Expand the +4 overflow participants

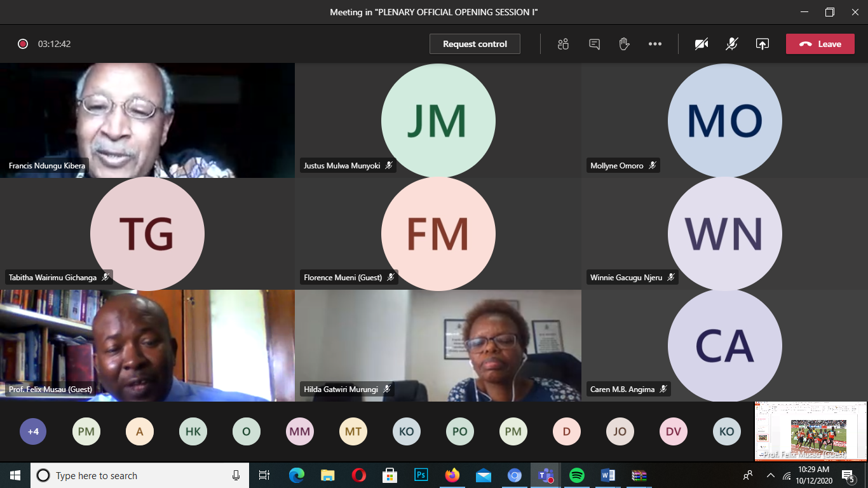pyautogui.click(x=33, y=431)
